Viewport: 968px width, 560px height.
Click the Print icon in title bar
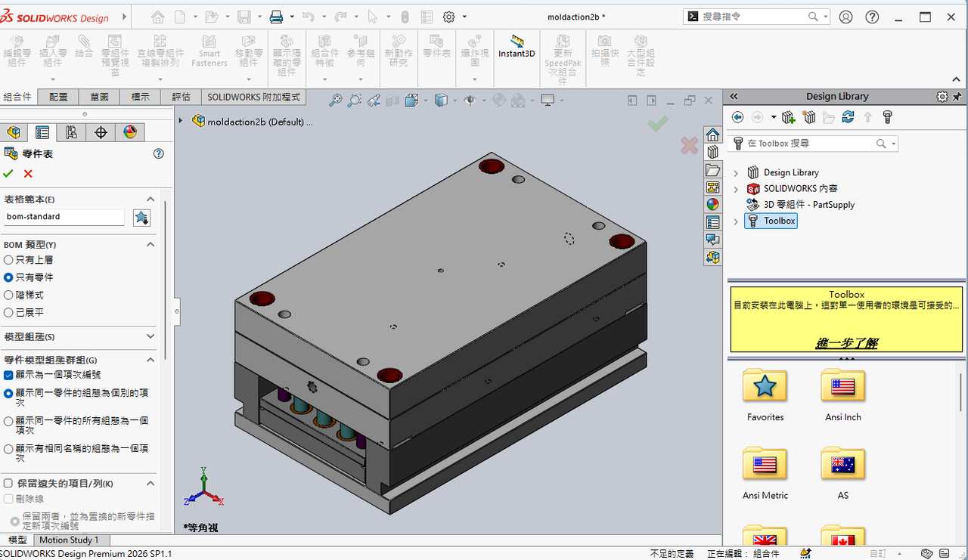click(x=277, y=17)
